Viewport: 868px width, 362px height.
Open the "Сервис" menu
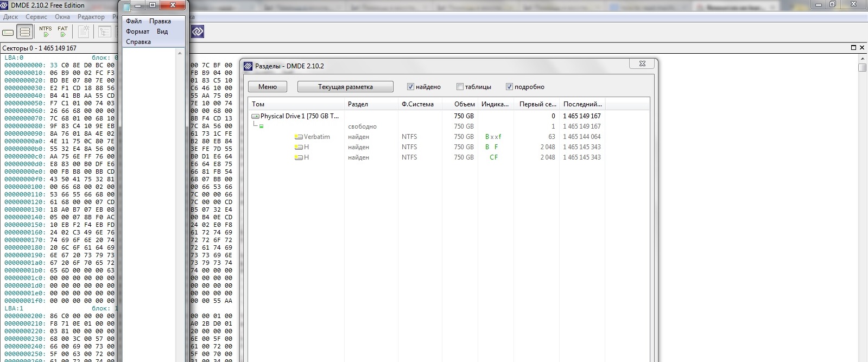[x=36, y=17]
